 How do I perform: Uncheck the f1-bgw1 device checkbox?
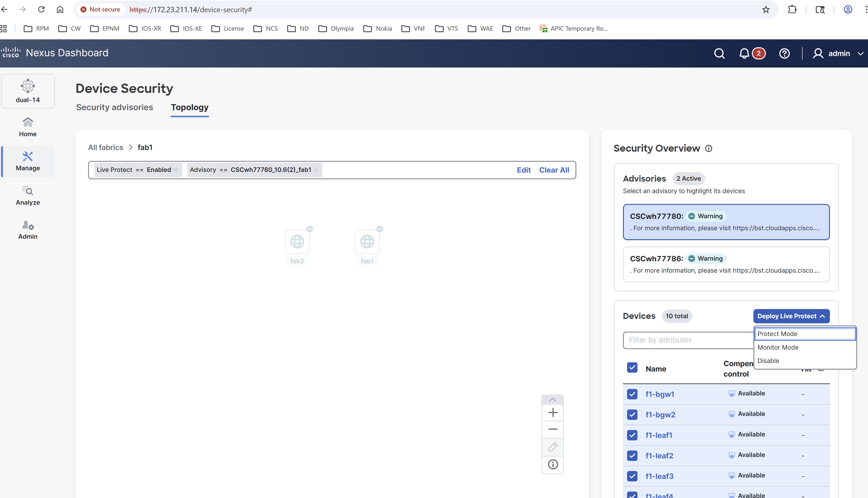(x=632, y=394)
